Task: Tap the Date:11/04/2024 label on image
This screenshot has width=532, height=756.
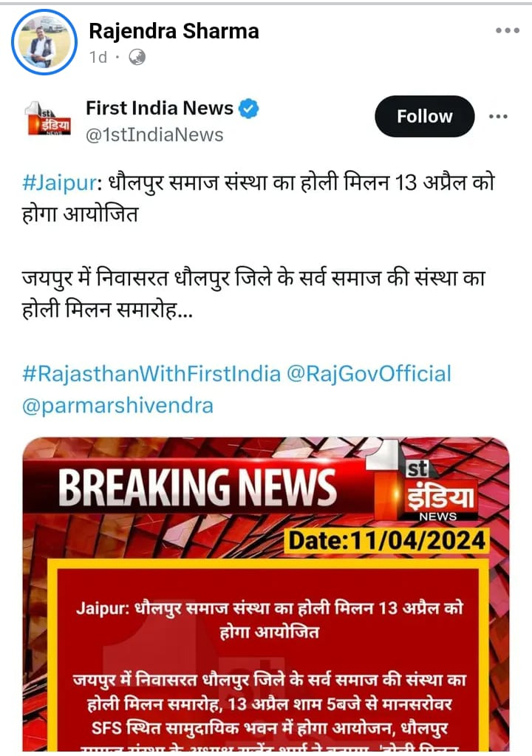Action: click(x=386, y=540)
